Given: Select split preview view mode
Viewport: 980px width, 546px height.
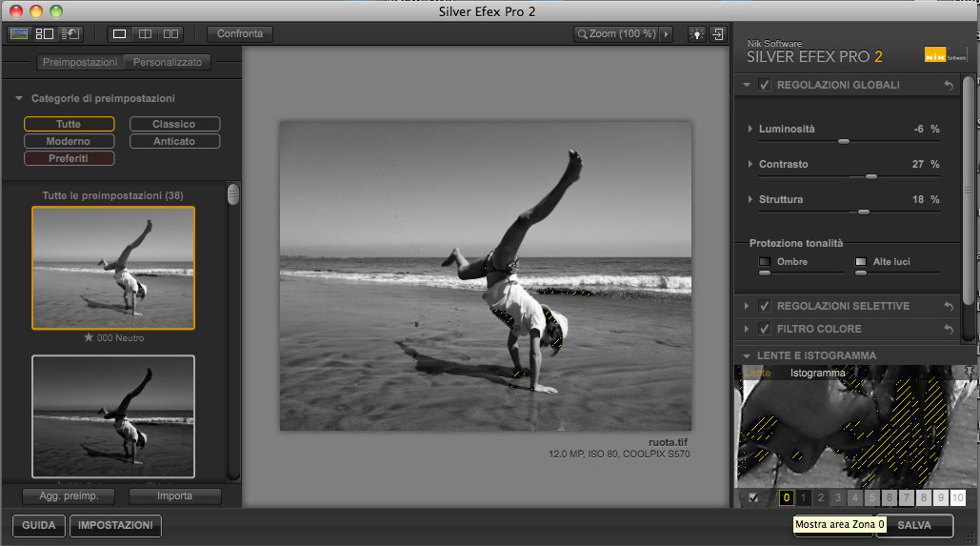Looking at the screenshot, I should pos(145,33).
